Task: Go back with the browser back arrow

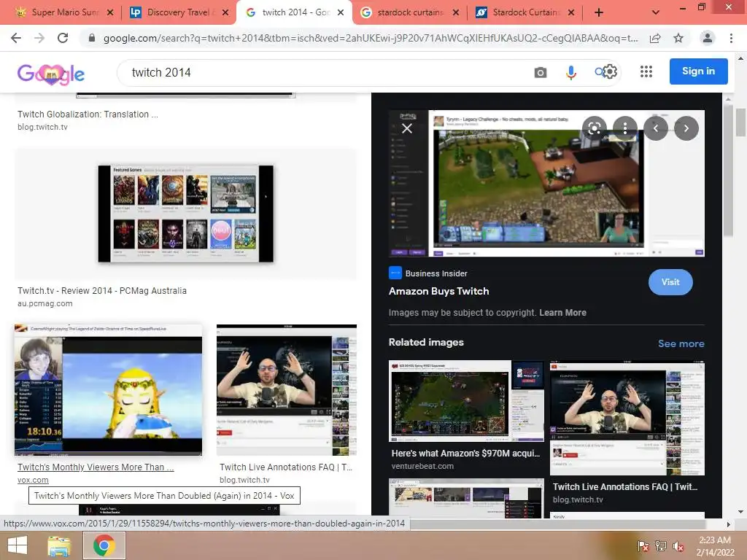Action: (x=16, y=38)
